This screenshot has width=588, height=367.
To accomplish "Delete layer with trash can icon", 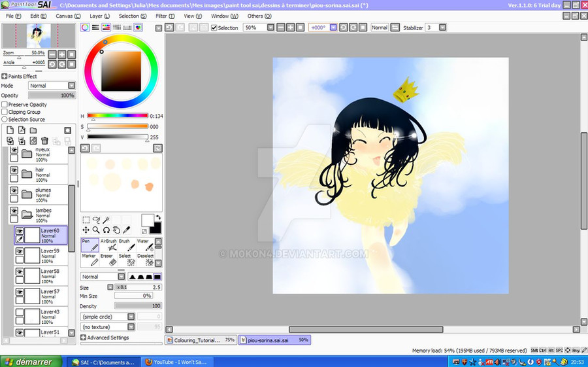I will [44, 141].
